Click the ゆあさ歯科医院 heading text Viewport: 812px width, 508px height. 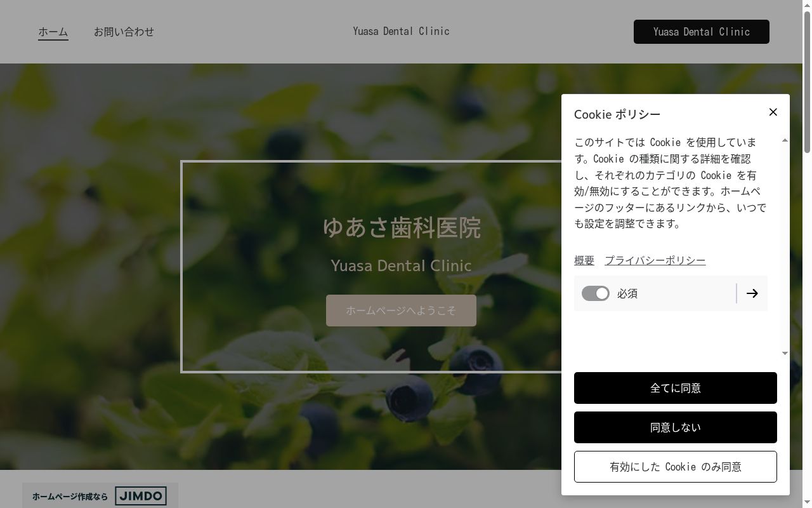(402, 227)
